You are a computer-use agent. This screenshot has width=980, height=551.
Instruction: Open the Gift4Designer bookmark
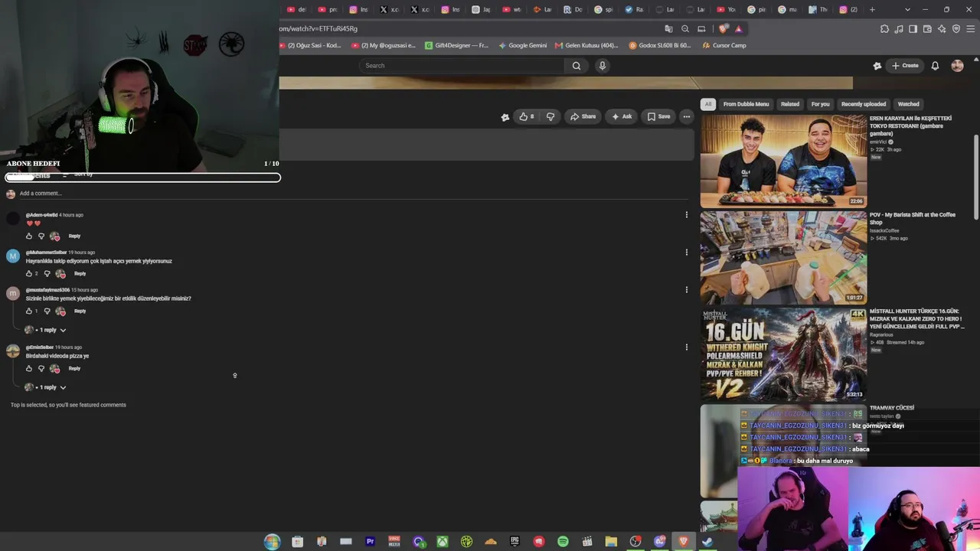click(x=456, y=45)
